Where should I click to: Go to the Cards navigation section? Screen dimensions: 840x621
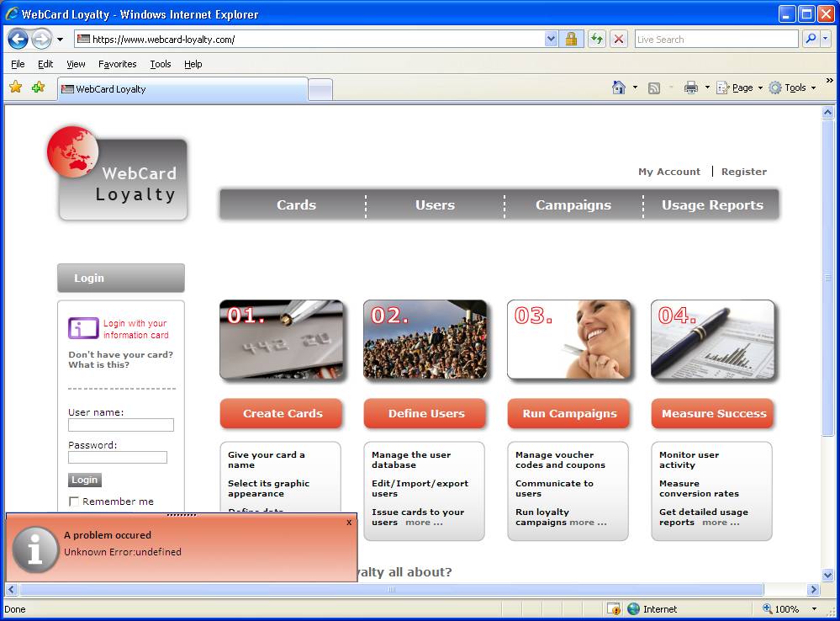296,204
